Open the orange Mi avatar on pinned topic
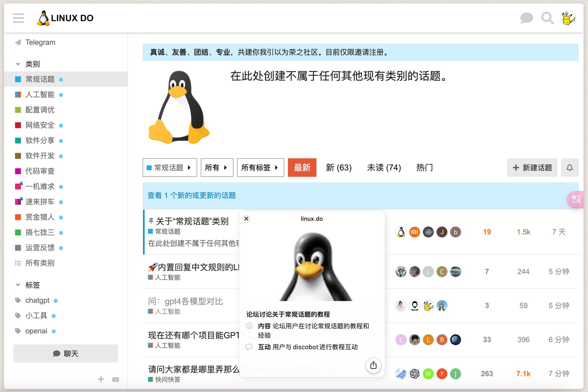 415,232
